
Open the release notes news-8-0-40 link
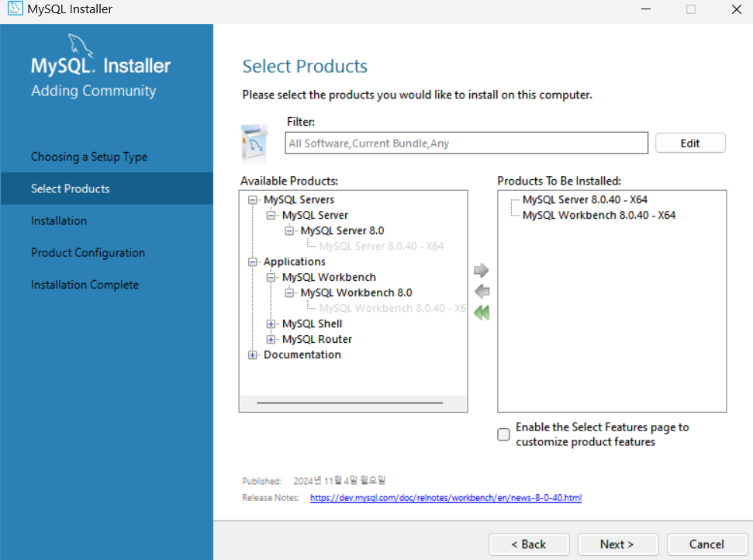coord(446,498)
